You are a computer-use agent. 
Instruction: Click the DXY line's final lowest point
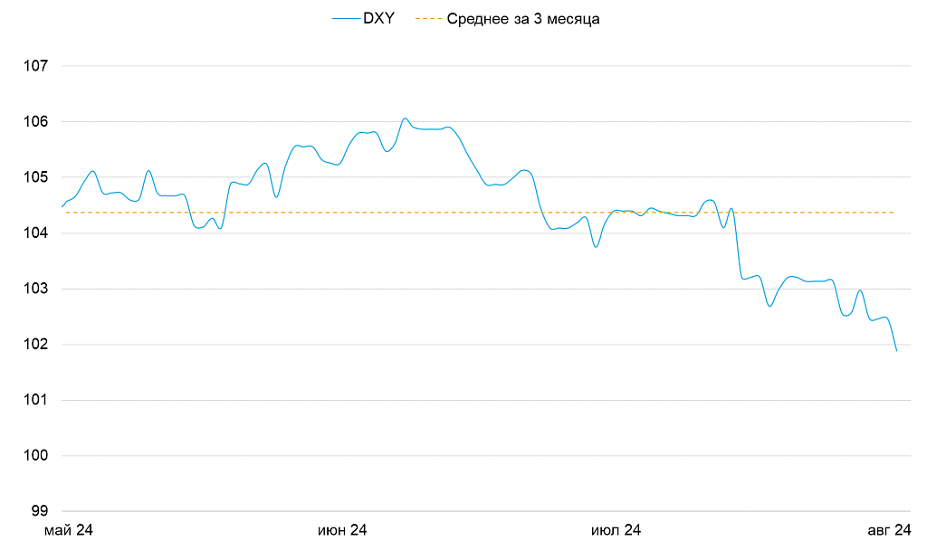click(896, 351)
